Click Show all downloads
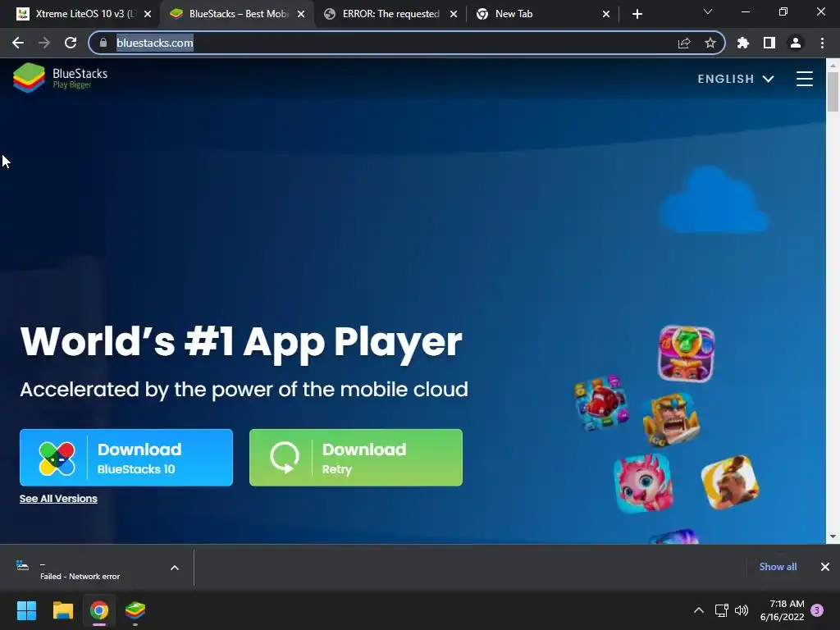This screenshot has width=840, height=630. click(778, 567)
